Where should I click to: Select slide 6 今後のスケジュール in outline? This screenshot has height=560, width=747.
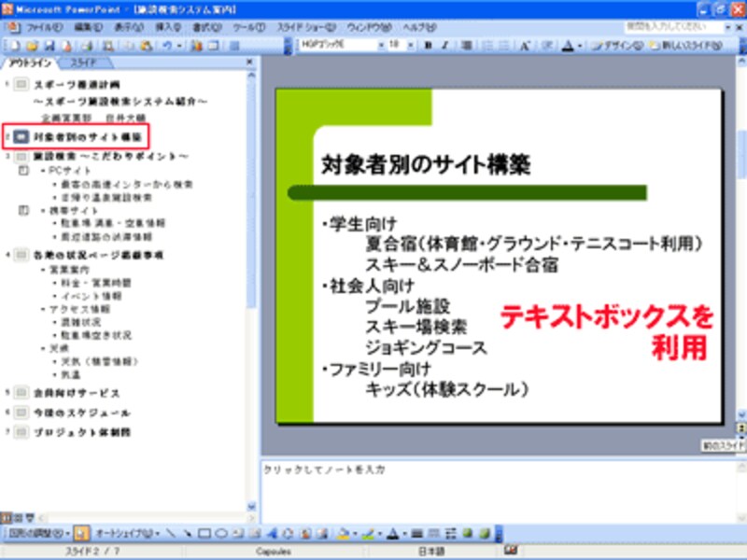tap(81, 413)
